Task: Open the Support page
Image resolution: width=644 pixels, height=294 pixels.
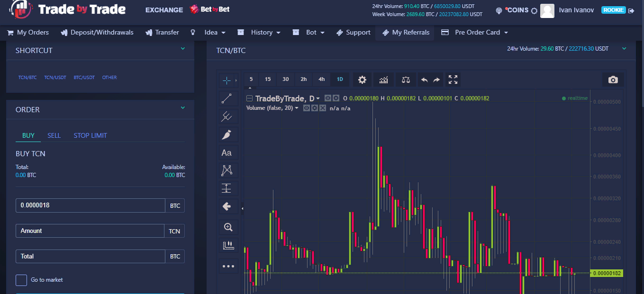Action: (353, 32)
